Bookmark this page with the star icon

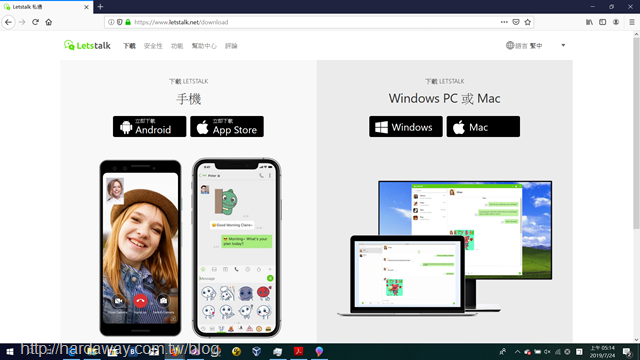pos(528,22)
